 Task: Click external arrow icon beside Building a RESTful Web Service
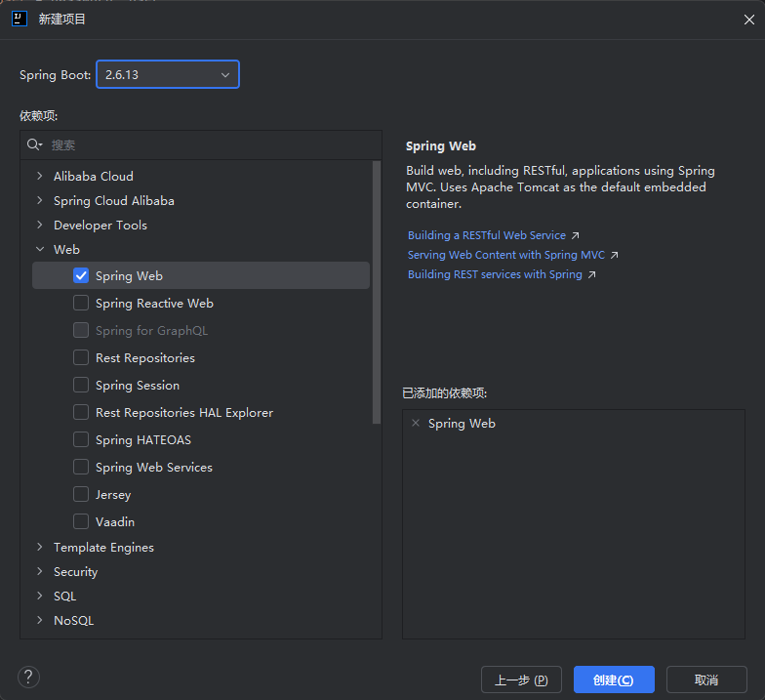(x=576, y=236)
